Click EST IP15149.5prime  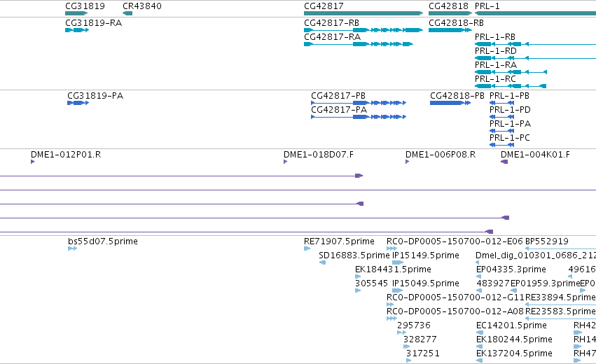398,262
